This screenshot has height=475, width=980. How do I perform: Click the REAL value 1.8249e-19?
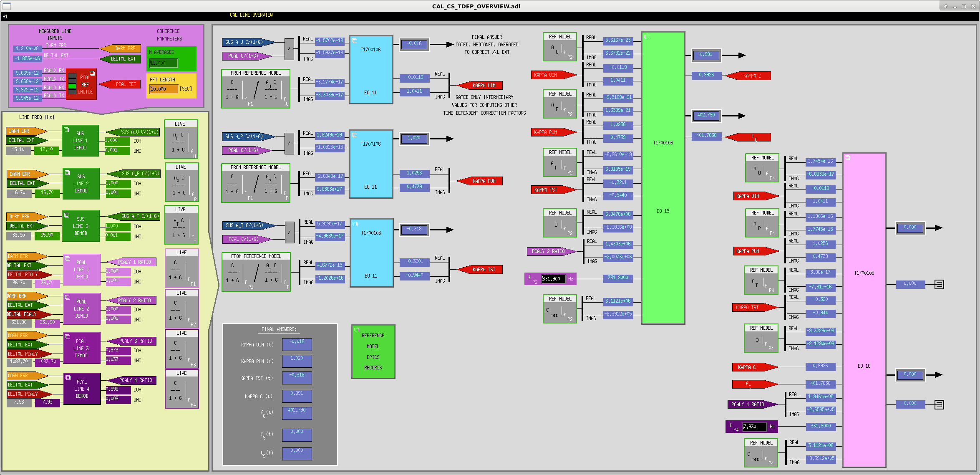pyautogui.click(x=330, y=135)
